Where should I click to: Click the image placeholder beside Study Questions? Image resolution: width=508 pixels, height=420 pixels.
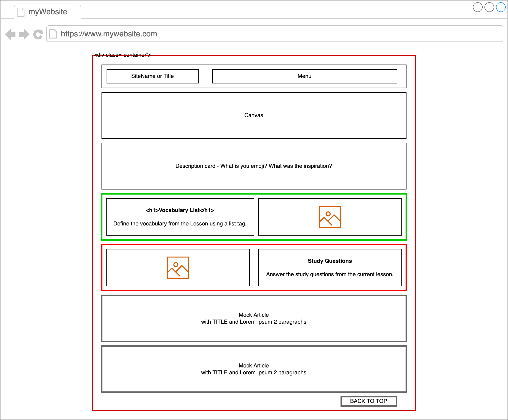point(178,268)
